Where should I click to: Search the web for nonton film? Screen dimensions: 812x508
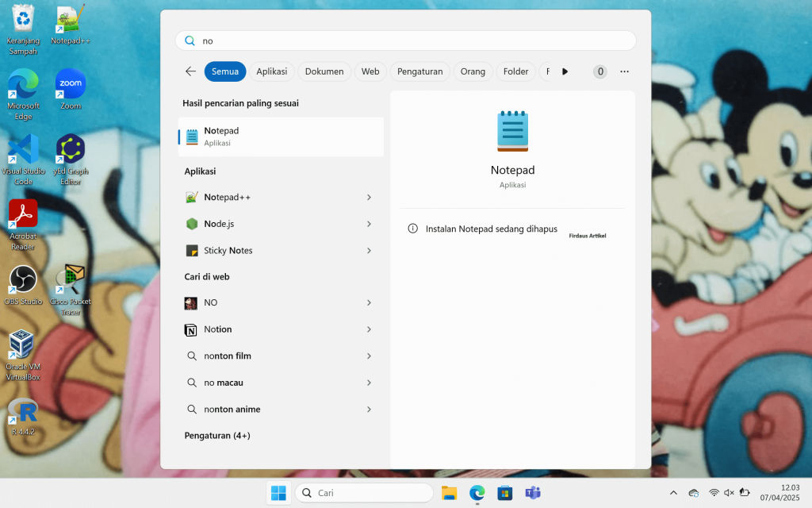[228, 356]
